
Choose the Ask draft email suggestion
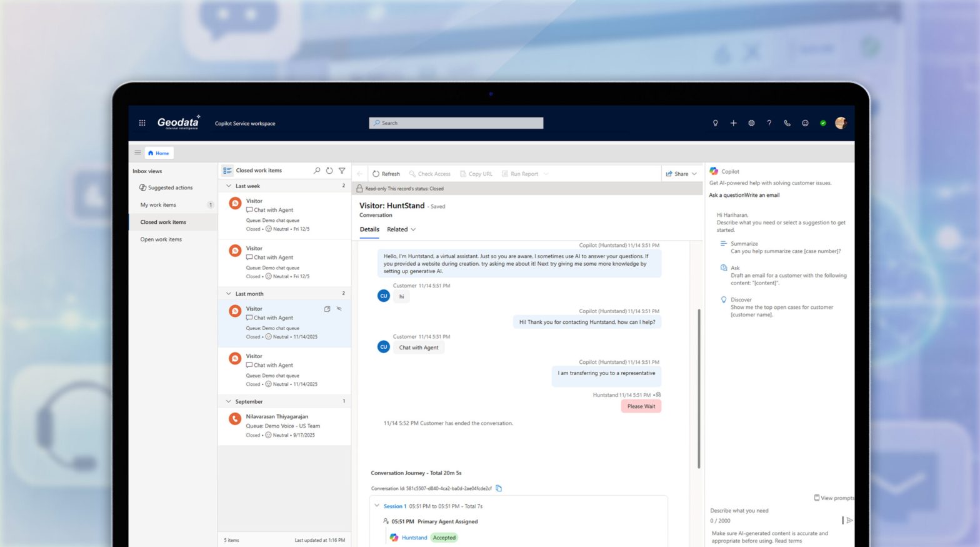click(784, 276)
